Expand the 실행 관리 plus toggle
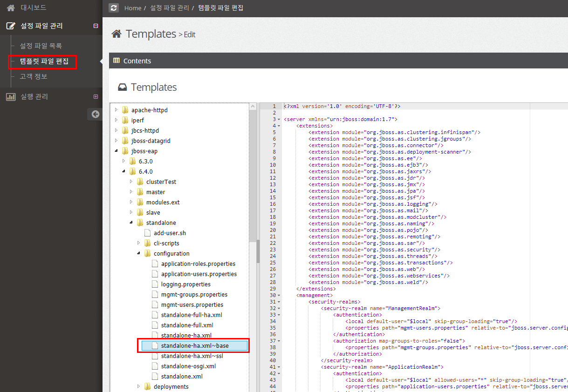This screenshot has height=392, width=568. click(x=96, y=97)
